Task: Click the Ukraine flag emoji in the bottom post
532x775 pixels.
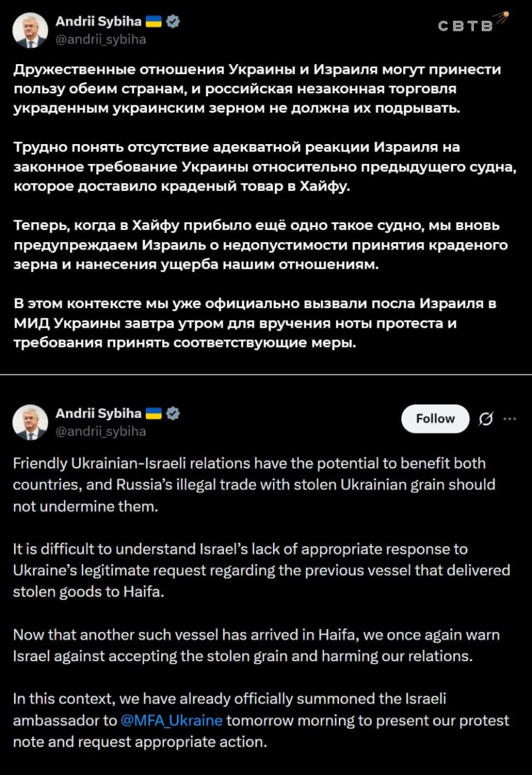Action: (154, 414)
